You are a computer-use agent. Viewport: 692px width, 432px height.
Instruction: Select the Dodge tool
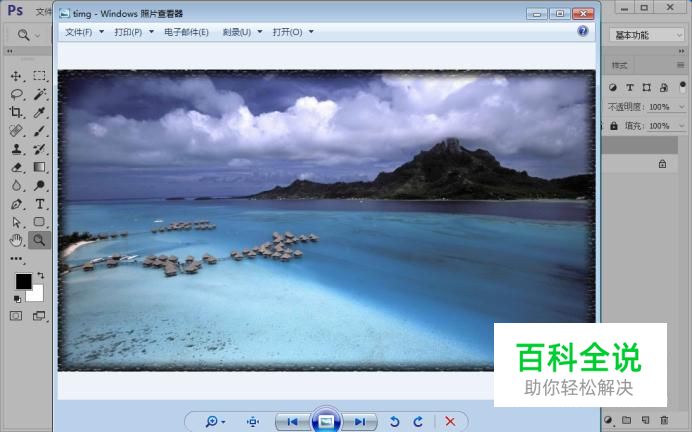[x=39, y=185]
